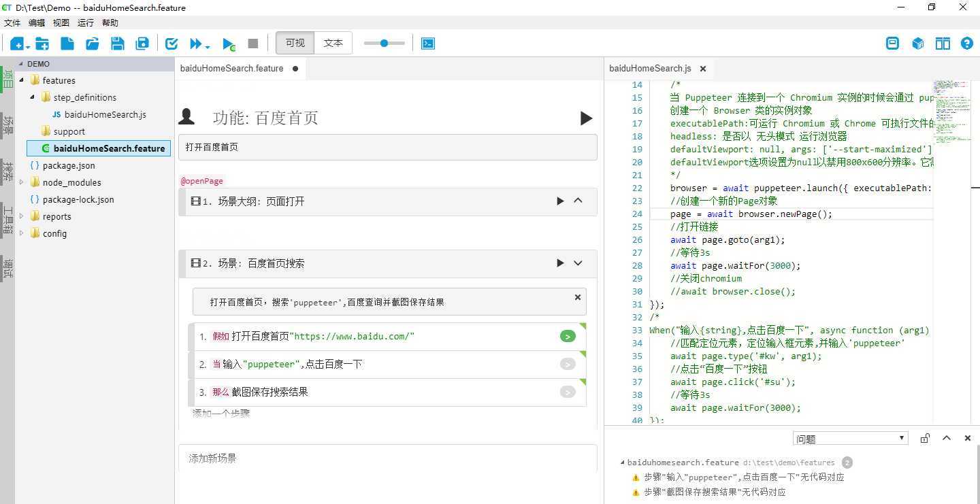
Task: Click the open folder toolbar icon
Action: (93, 44)
